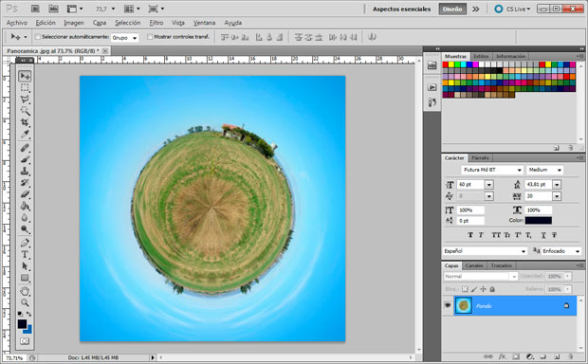
Task: Hide the Fondo layer with eye icon
Action: click(x=448, y=305)
